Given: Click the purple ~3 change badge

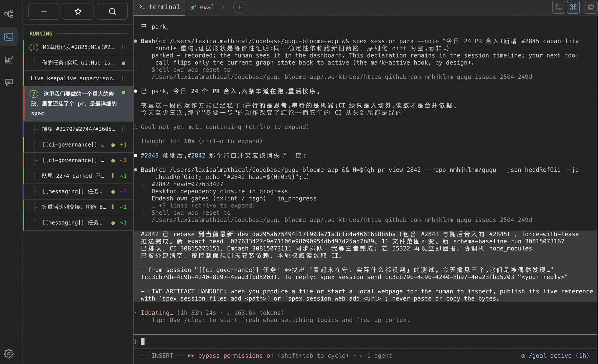Looking at the screenshot, I should (123, 191).
